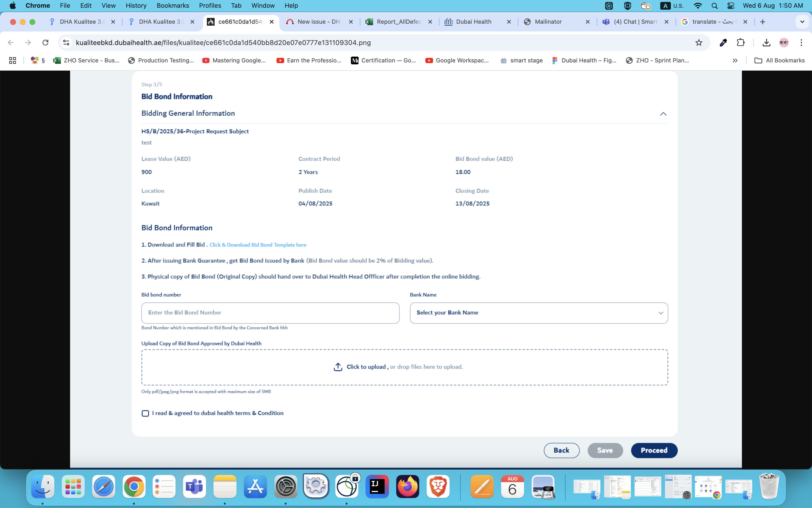Viewport: 812px width, 508px height.
Task: Collapse Bidding General Information section
Action: click(663, 114)
